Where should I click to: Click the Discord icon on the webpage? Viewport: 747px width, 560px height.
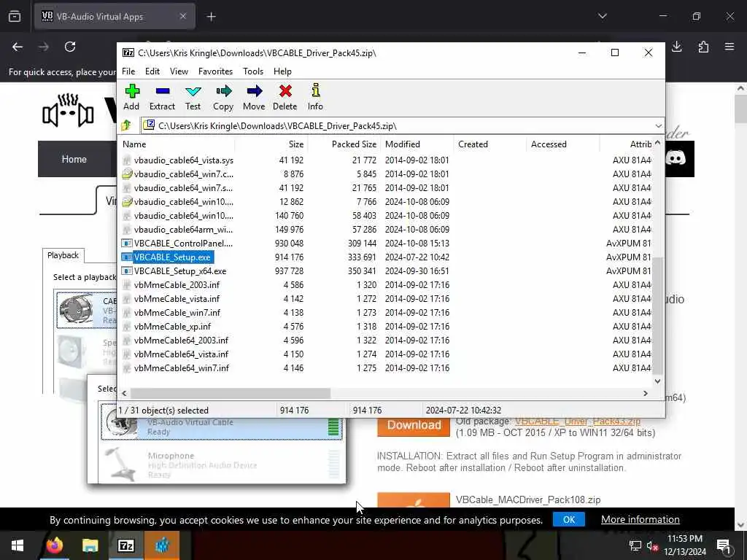click(676, 157)
